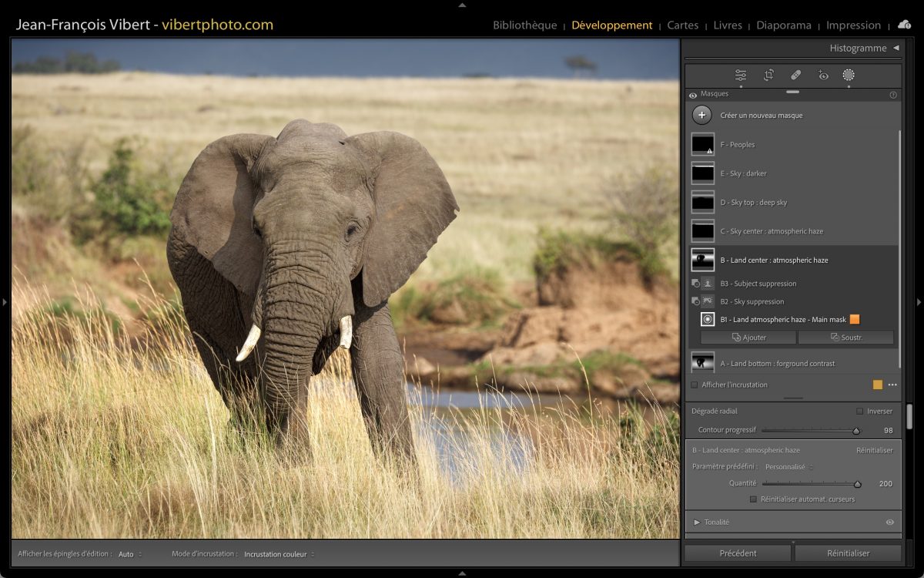Check the Inverser checkbox
This screenshot has width=924, height=578.
[x=860, y=412]
